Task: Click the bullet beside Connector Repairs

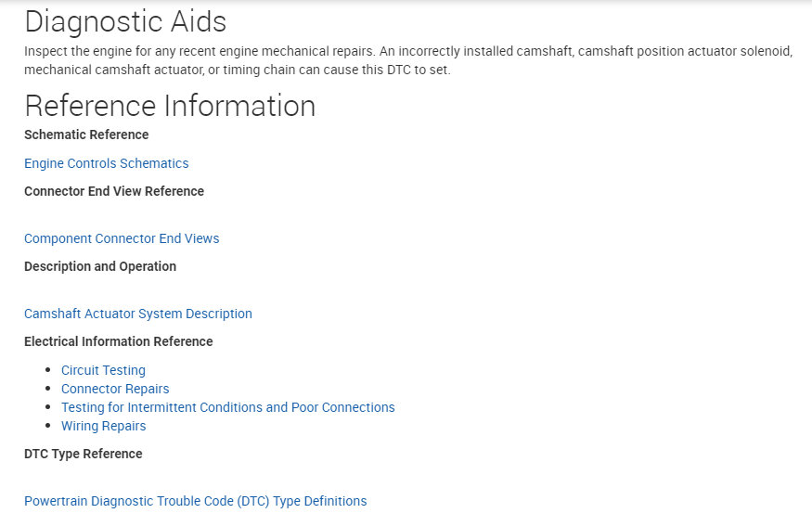Action: click(48, 389)
